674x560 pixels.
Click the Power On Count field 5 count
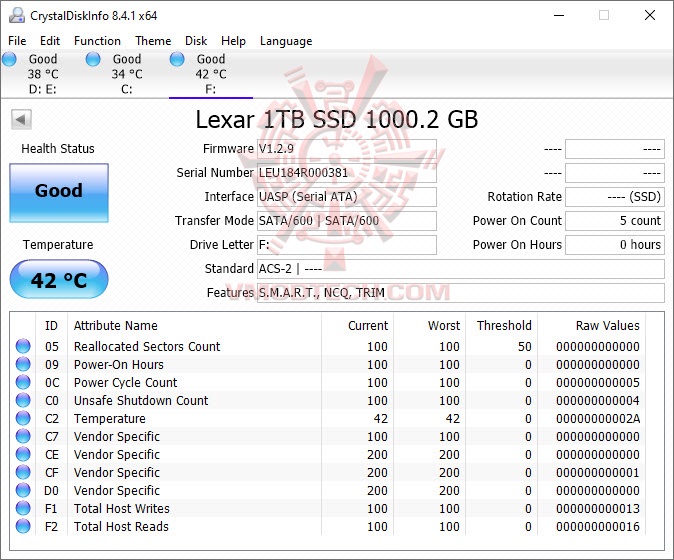coord(615,221)
